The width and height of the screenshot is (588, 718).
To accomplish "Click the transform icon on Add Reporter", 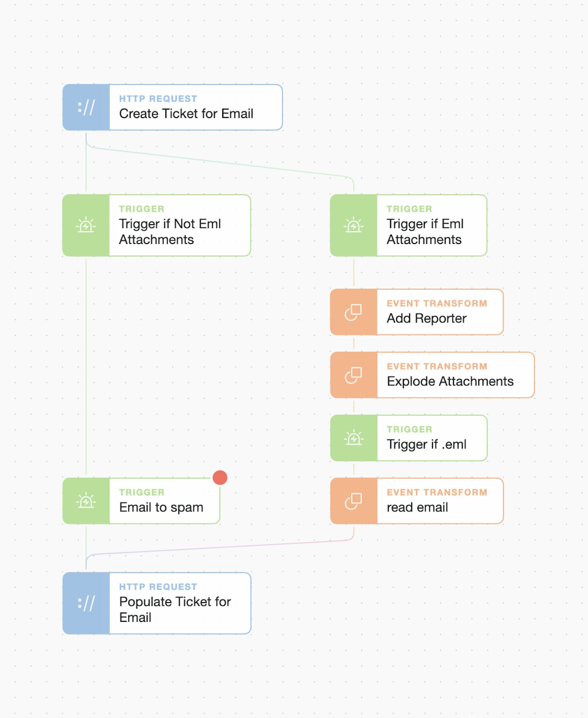I will [x=354, y=312].
